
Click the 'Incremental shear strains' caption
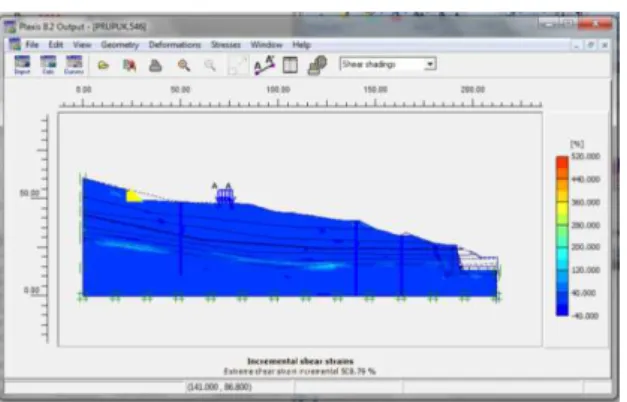tap(300, 361)
